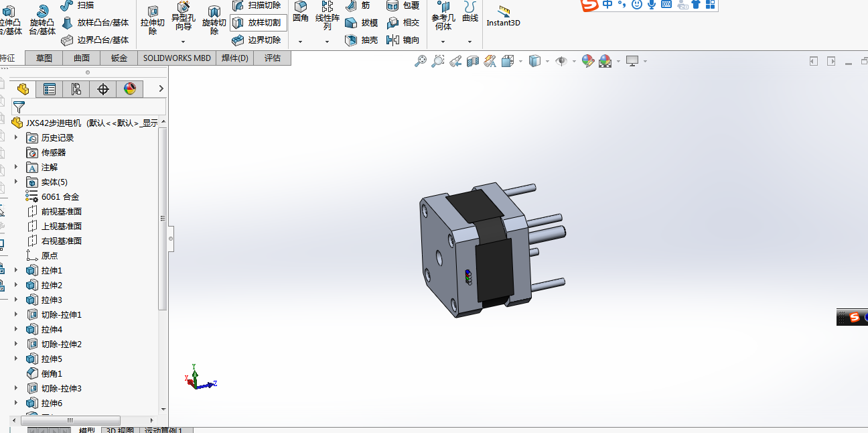Switch to ConfigurationManager tab
Viewport: 868px width, 433px height.
click(x=76, y=88)
